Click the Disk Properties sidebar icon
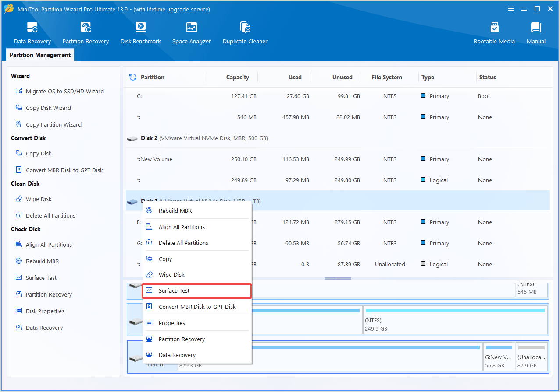The height and width of the screenshot is (392, 560). (x=19, y=311)
